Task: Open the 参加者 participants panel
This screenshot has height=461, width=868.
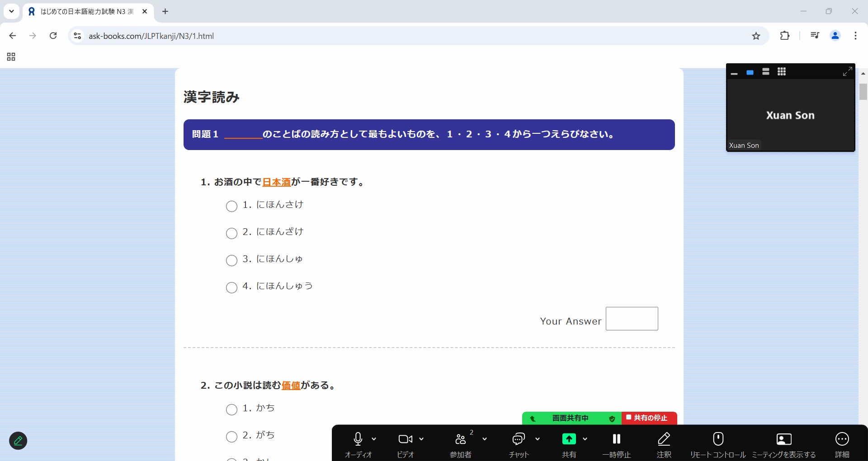Action: [460, 439]
